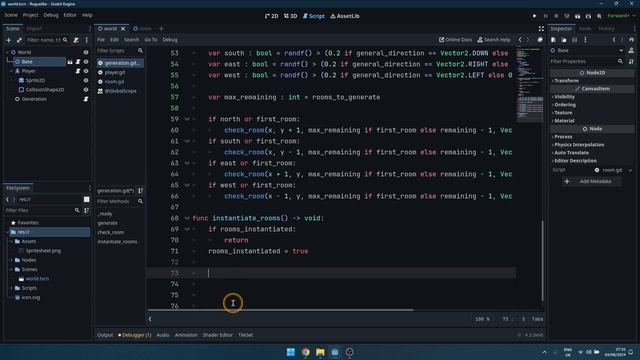Open the script editor File menu

tap(101, 40)
